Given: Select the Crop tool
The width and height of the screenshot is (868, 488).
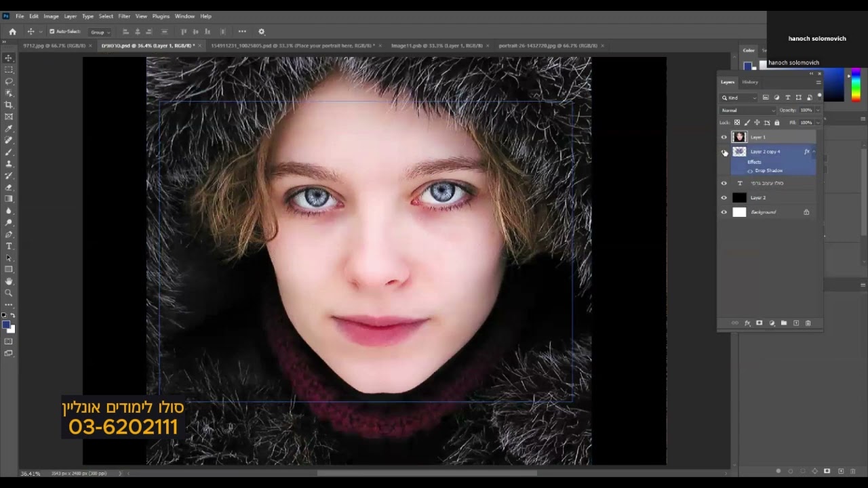Looking at the screenshot, I should click(x=9, y=105).
